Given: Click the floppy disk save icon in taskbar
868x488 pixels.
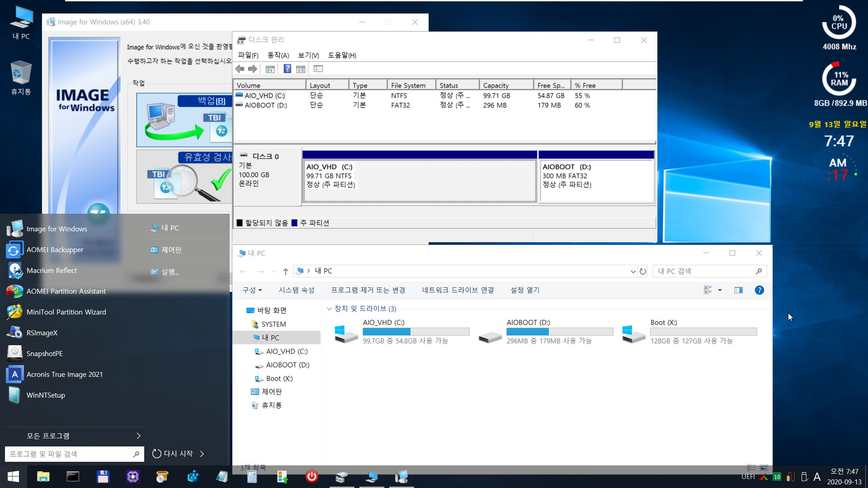Looking at the screenshot, I should [x=103, y=477].
